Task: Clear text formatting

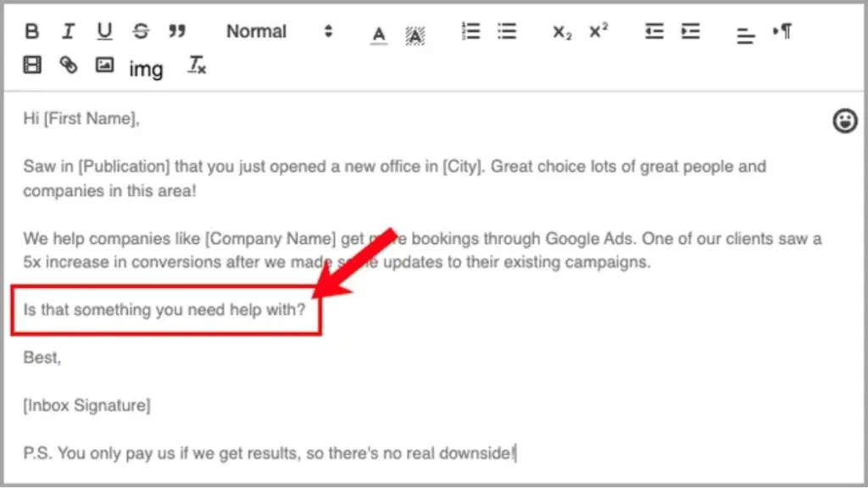Action: point(197,64)
